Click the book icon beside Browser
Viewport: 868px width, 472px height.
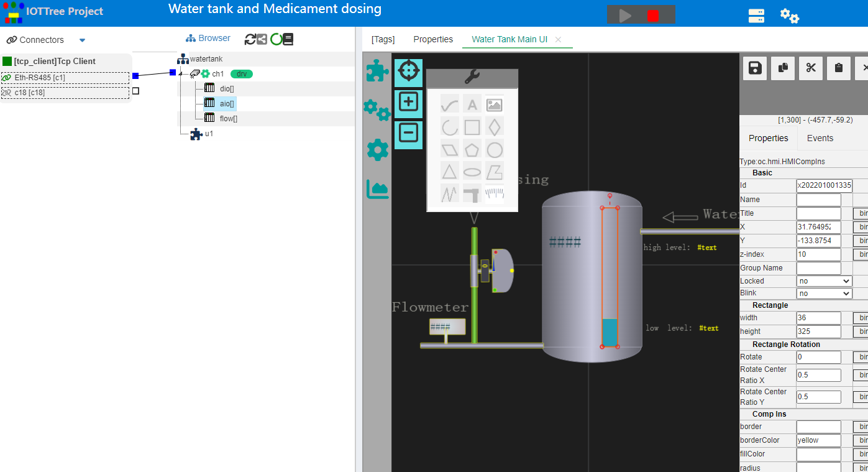[288, 39]
